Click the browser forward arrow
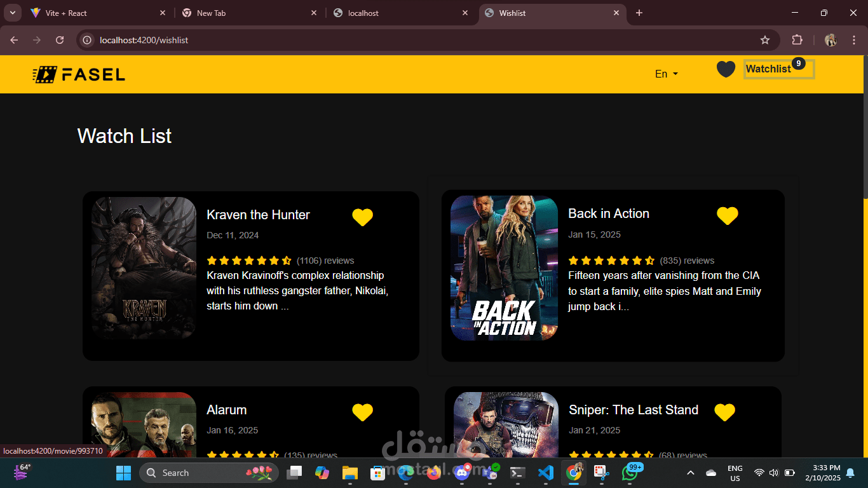This screenshot has height=488, width=868. point(37,40)
